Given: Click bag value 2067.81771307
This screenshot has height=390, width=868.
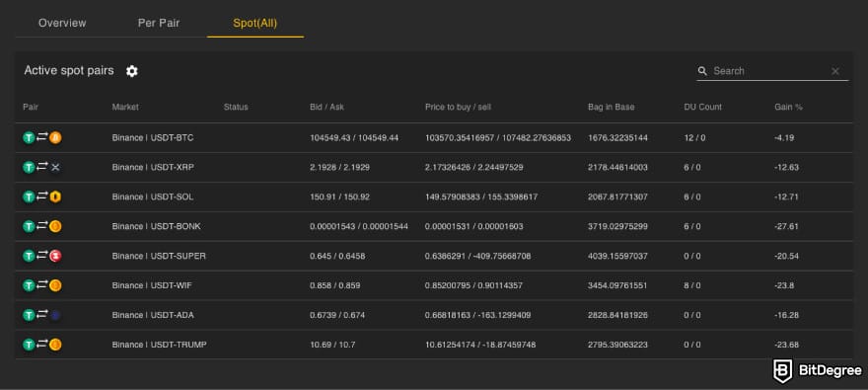Looking at the screenshot, I should coord(617,196).
